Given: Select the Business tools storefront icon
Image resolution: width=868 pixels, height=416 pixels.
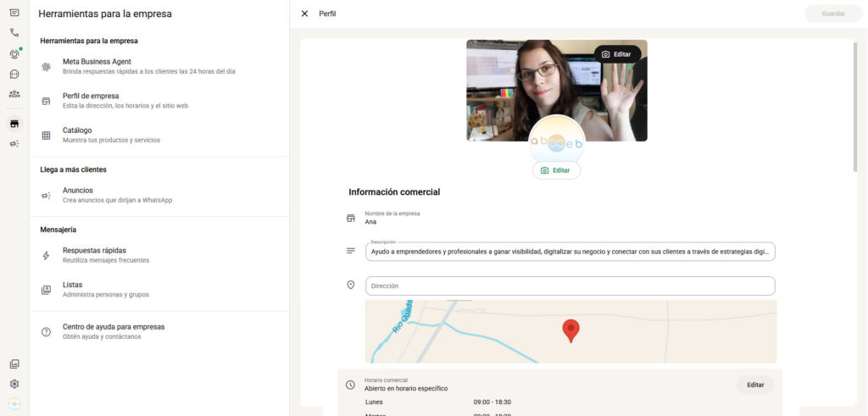Looking at the screenshot, I should tap(14, 124).
